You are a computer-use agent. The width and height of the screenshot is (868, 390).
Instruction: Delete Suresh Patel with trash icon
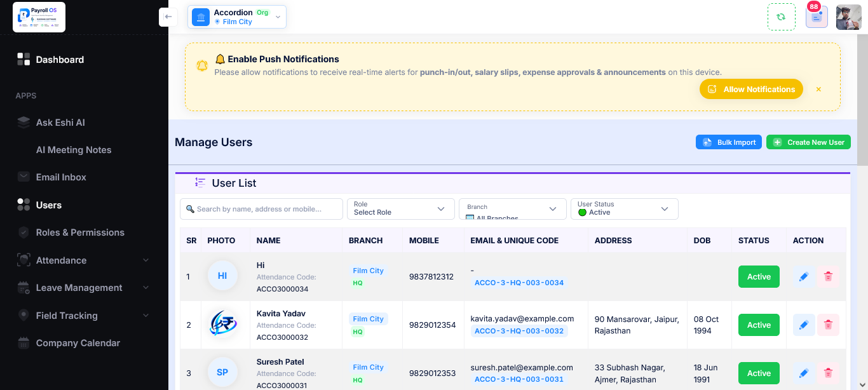click(828, 373)
